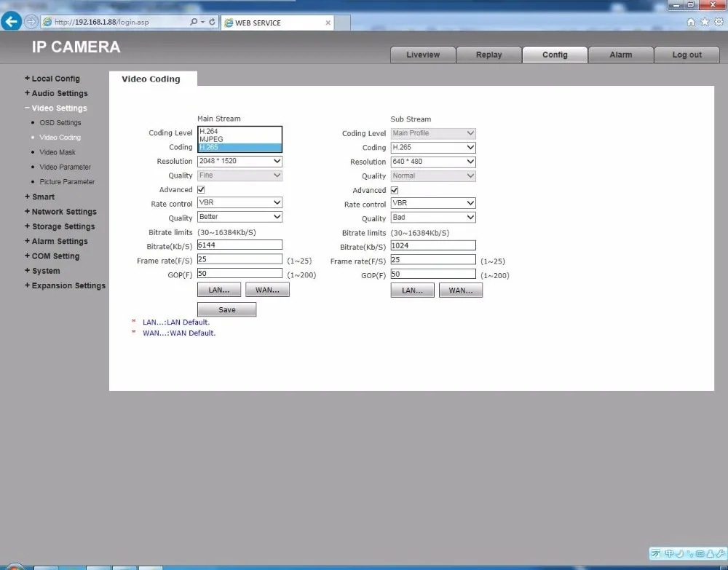Switch to the Liveview tab

coord(423,55)
